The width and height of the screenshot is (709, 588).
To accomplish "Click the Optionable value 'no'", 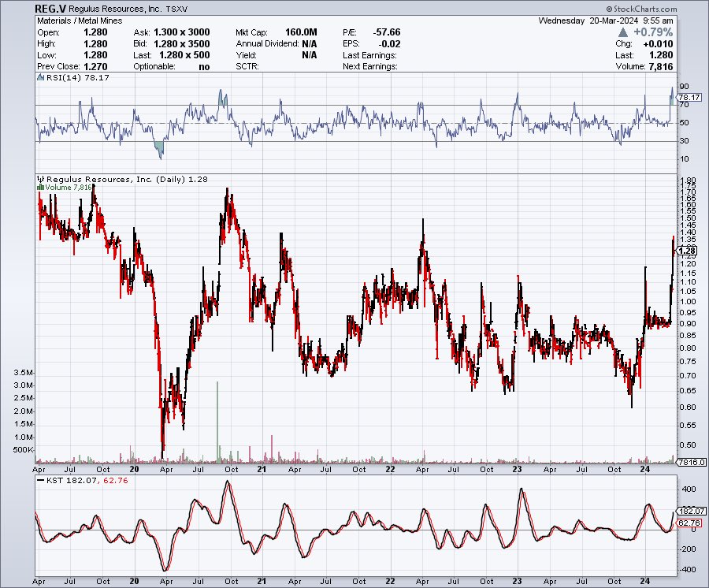I will tap(204, 66).
